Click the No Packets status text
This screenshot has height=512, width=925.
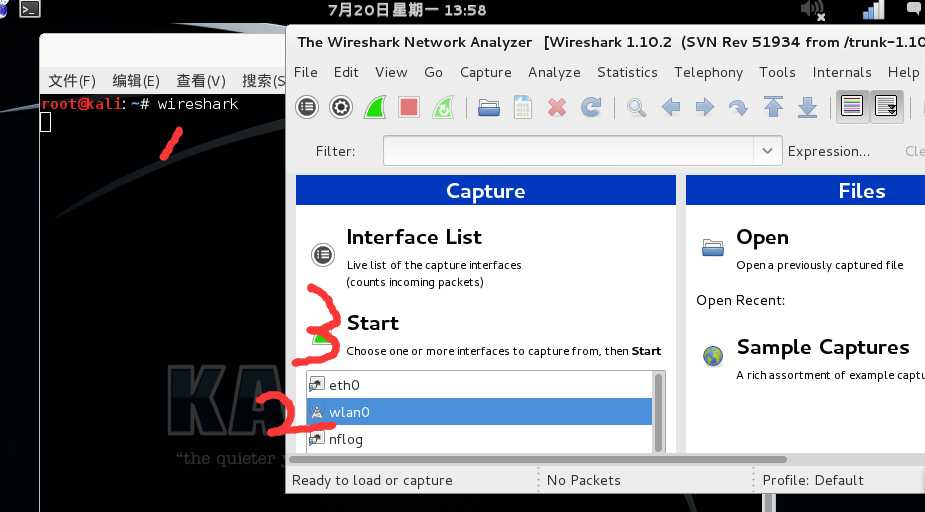(583, 480)
